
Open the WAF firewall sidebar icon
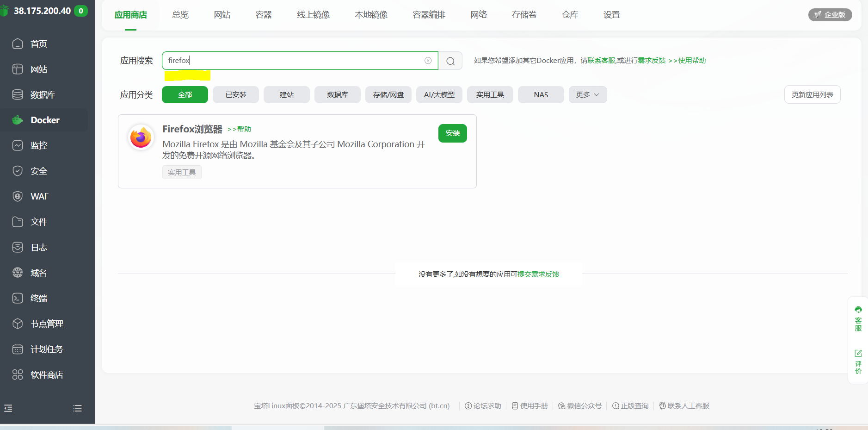18,196
